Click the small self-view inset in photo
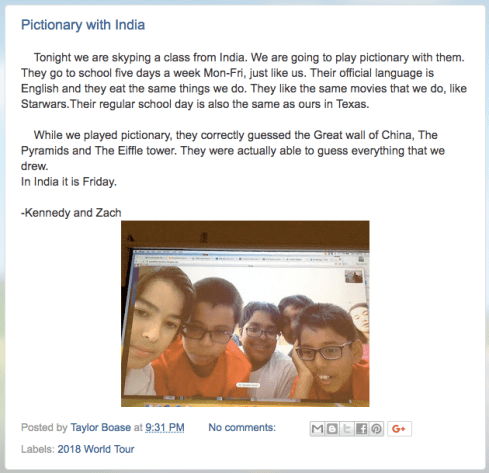489x473 pixels. pos(354,277)
